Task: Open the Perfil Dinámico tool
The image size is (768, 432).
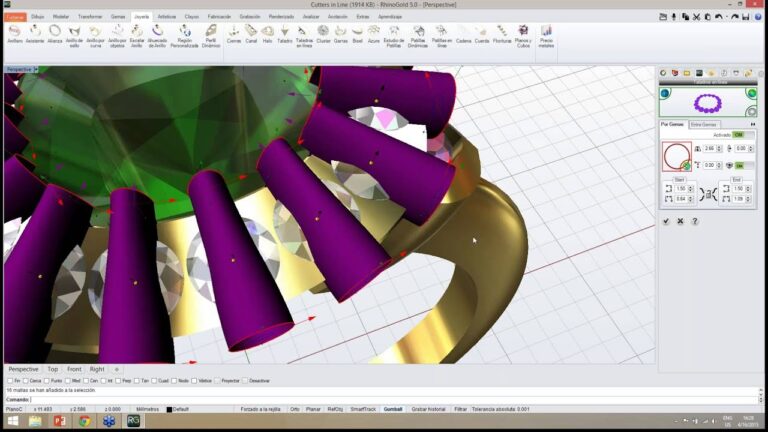Action: tap(211, 37)
